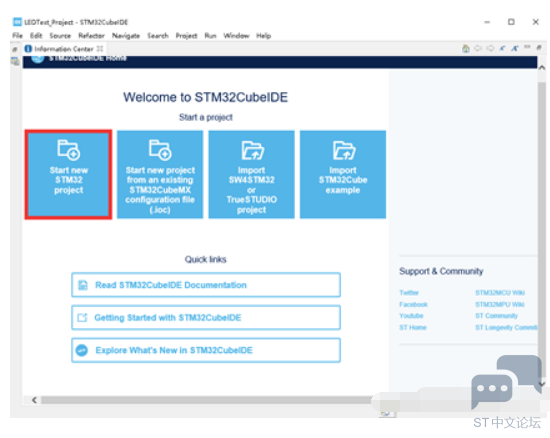
Task: Open the STM32MCU Wiki link
Action: [x=500, y=292]
